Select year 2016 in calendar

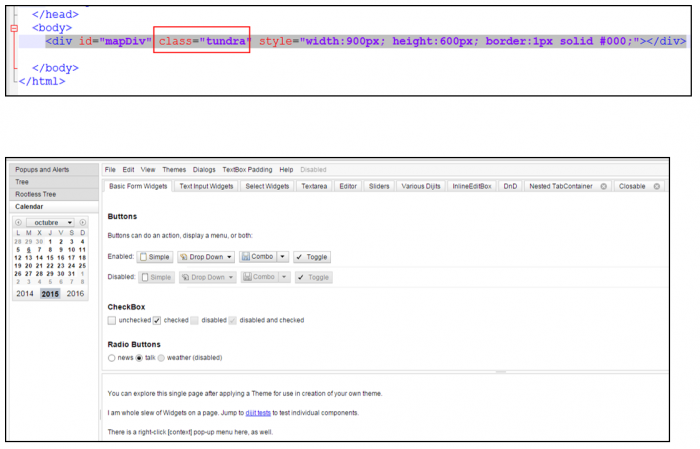[x=77, y=294]
